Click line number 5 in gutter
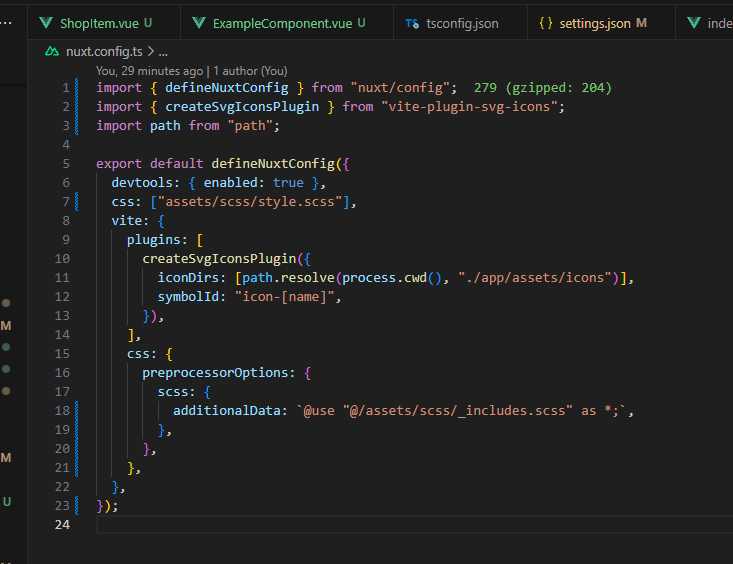733x564 pixels. 66,164
